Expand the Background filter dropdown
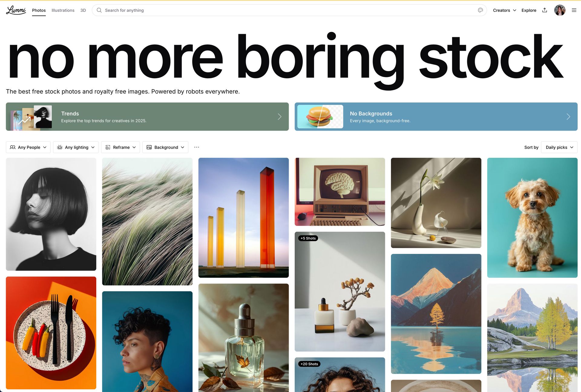The height and width of the screenshot is (392, 581). coord(165,147)
